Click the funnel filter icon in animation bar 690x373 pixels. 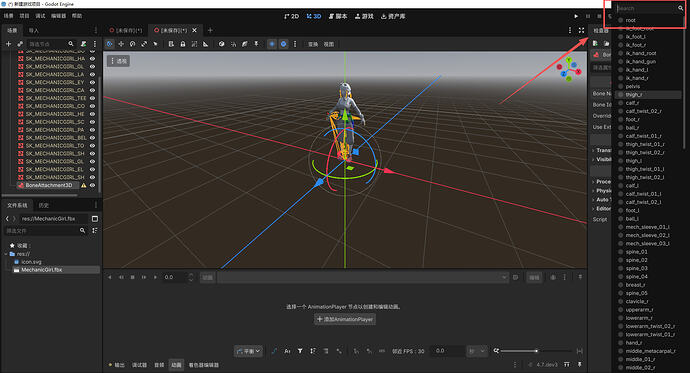300,351
